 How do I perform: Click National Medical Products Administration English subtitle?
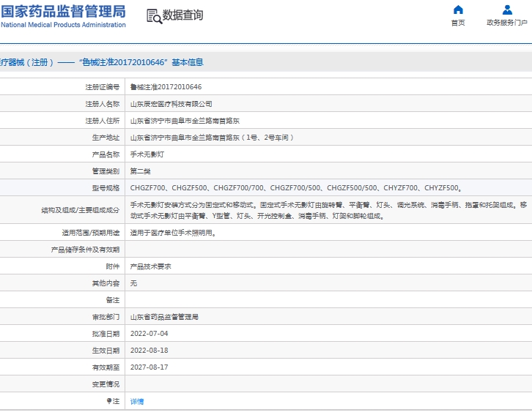pyautogui.click(x=63, y=25)
